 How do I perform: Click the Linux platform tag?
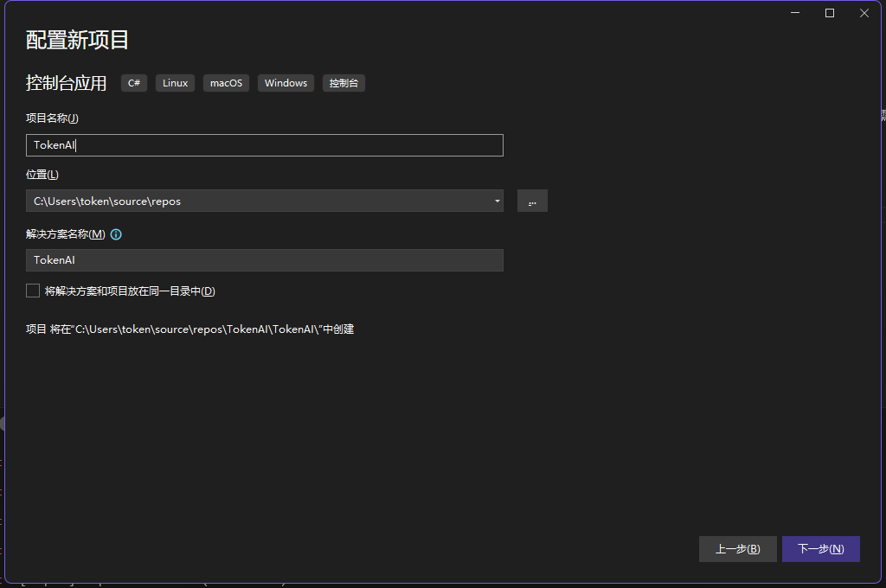[x=175, y=83]
